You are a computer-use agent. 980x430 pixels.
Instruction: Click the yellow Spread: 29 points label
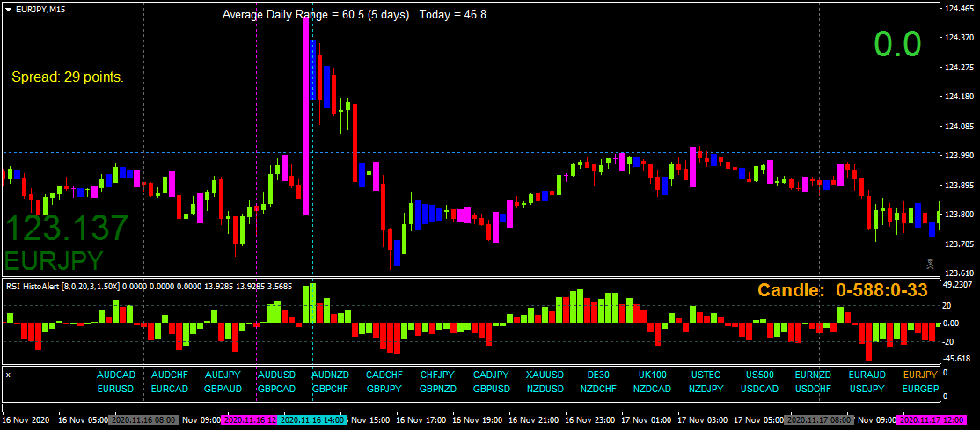[68, 77]
